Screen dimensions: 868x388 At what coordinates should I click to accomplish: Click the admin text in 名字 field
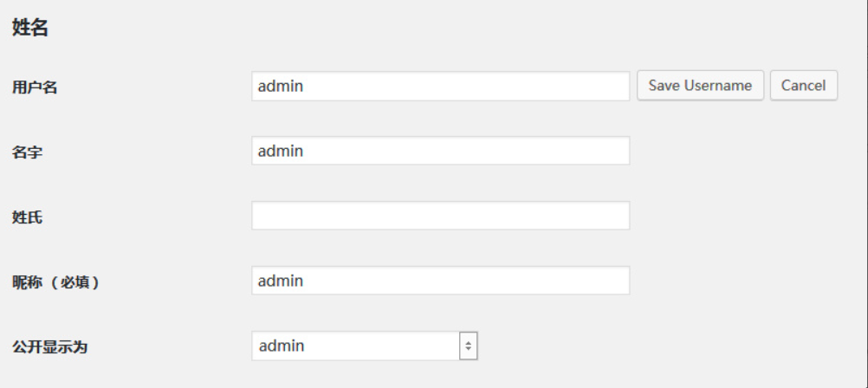tap(281, 151)
